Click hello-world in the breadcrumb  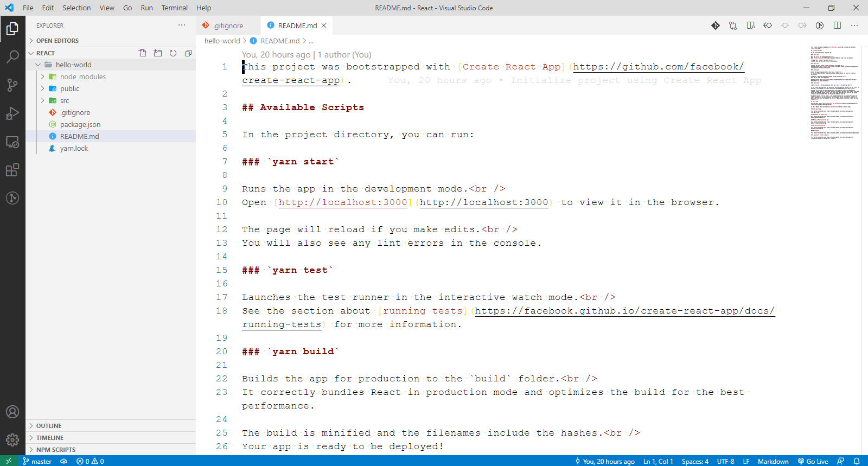pyautogui.click(x=222, y=41)
